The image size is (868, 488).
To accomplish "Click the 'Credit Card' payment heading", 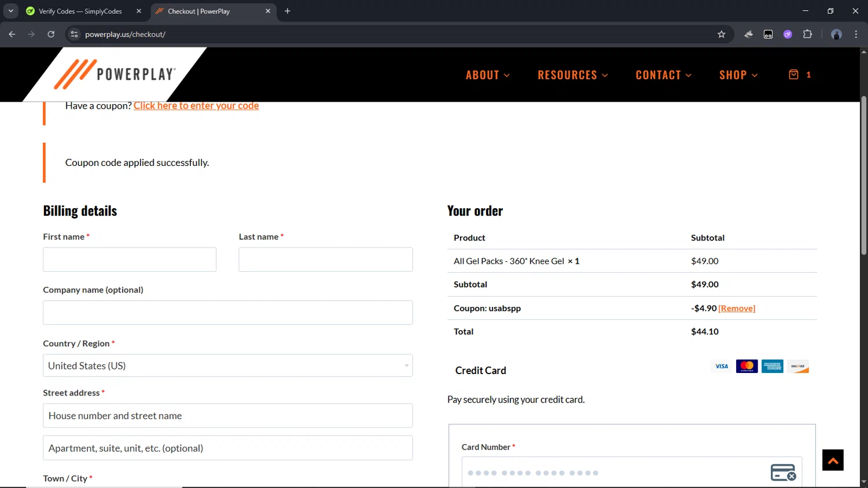I will tap(480, 371).
